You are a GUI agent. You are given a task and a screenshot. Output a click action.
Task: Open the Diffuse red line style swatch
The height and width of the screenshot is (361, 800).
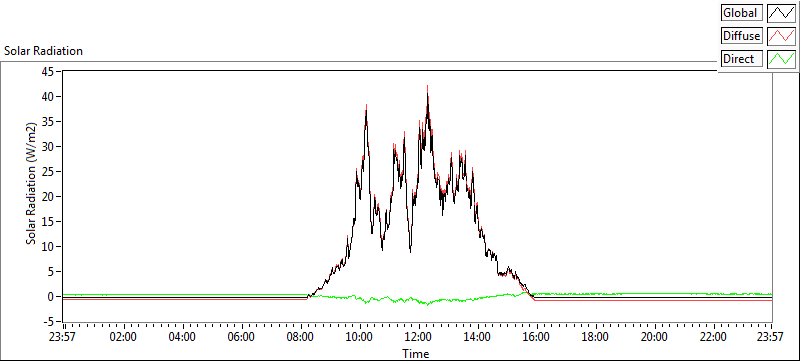tap(782, 36)
